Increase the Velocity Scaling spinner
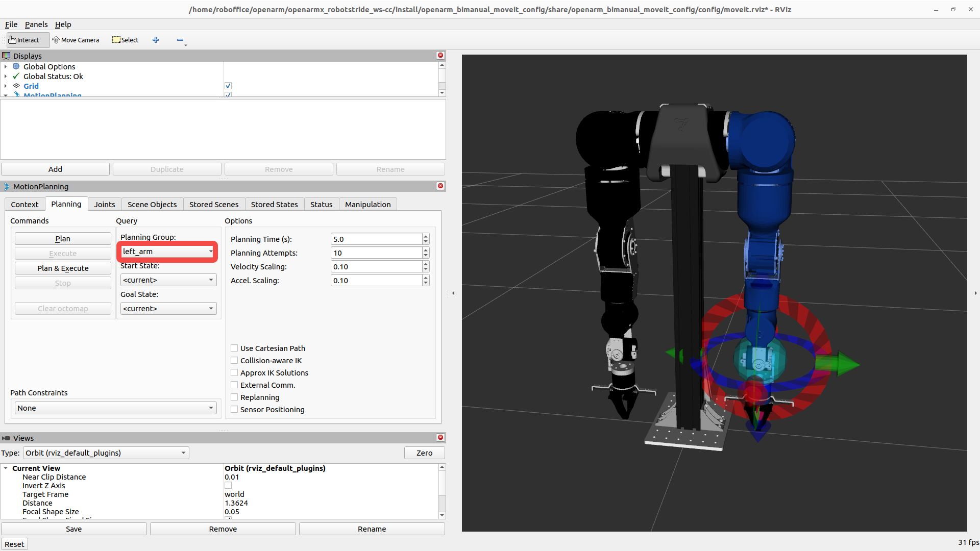Image resolution: width=980 pixels, height=551 pixels. point(426,264)
